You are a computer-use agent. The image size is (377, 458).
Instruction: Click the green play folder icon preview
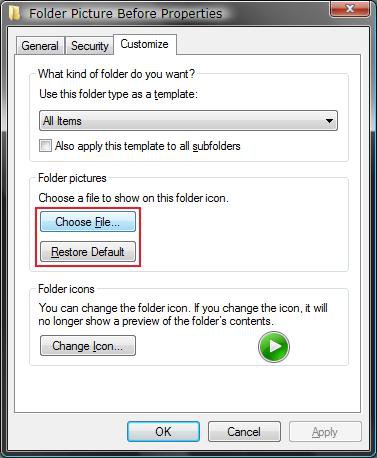(274, 347)
